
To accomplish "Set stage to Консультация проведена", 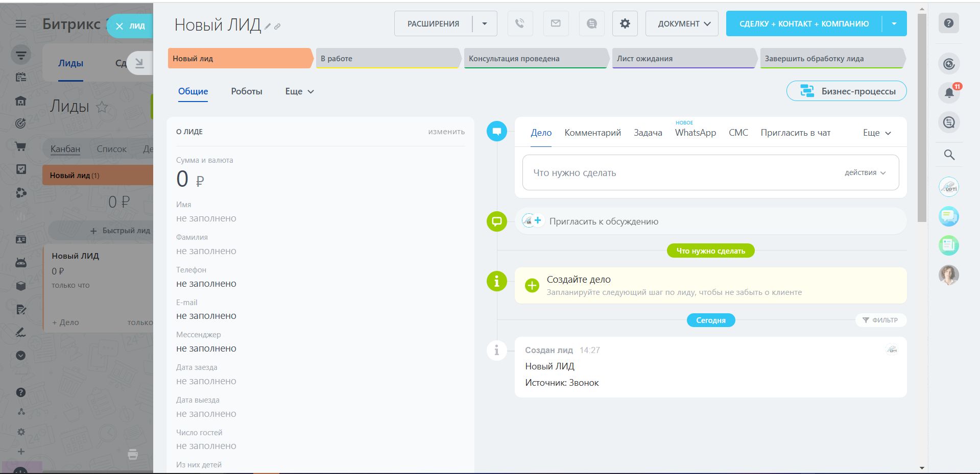I will (536, 58).
